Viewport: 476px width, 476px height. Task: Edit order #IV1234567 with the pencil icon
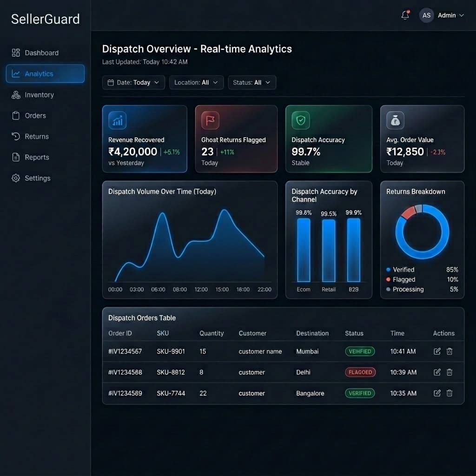tap(436, 351)
